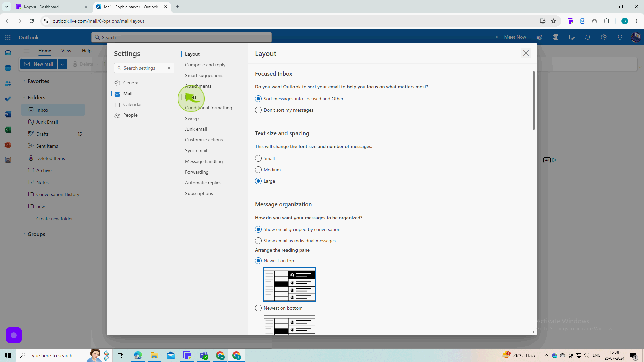The image size is (644, 362).
Task: Expand the Groups section
Action: click(x=24, y=234)
